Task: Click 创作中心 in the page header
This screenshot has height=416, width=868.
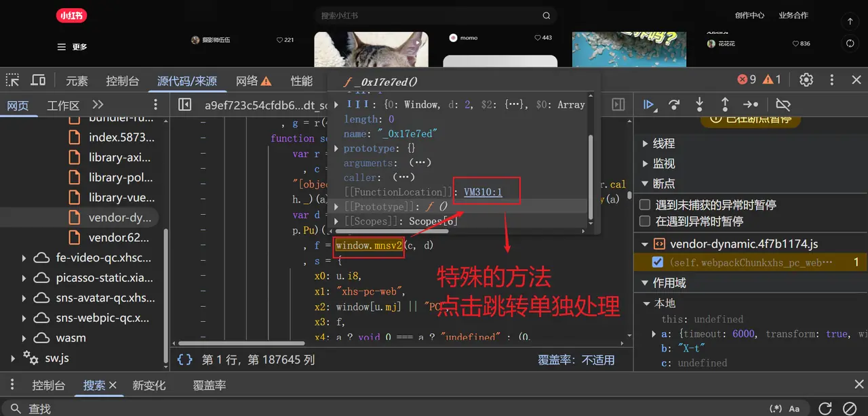Action: [x=749, y=16]
